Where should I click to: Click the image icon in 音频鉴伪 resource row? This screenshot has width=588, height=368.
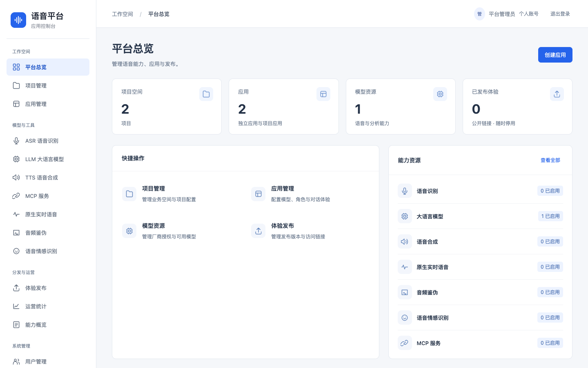tap(405, 292)
